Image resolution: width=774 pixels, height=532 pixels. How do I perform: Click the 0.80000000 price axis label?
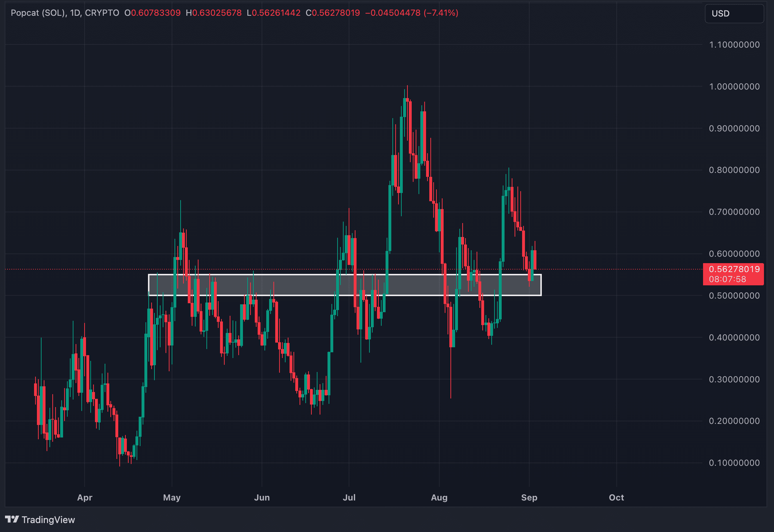(x=734, y=170)
